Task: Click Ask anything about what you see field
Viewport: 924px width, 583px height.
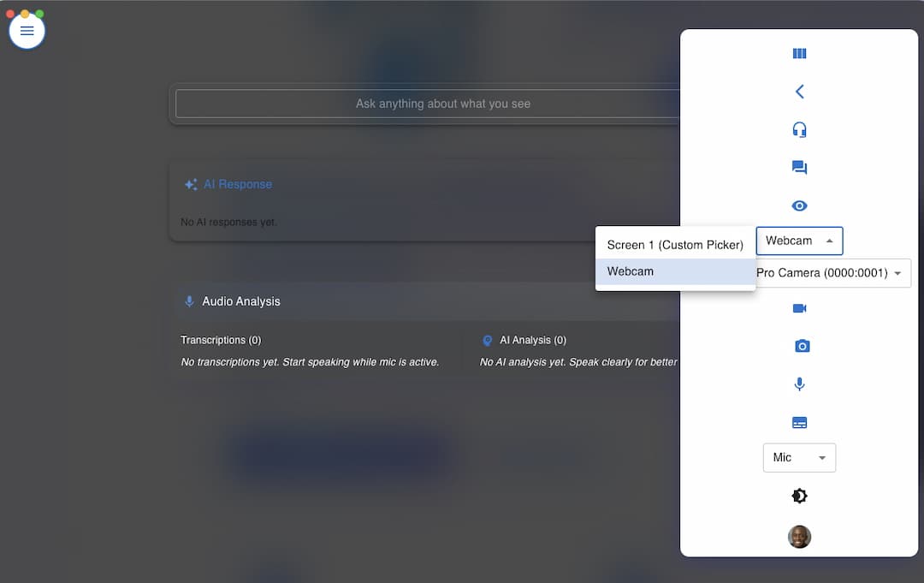Action: [x=428, y=104]
